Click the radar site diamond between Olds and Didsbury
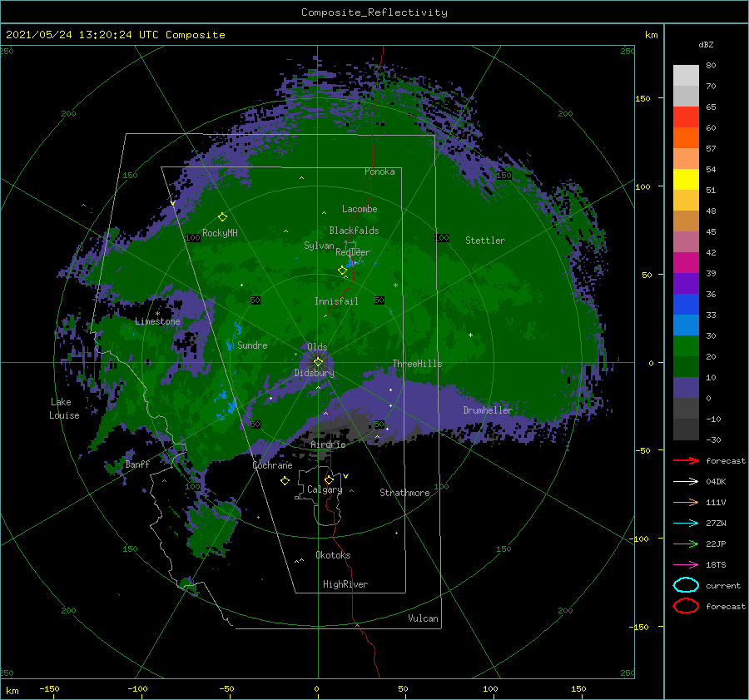This screenshot has height=700, width=749. click(318, 362)
